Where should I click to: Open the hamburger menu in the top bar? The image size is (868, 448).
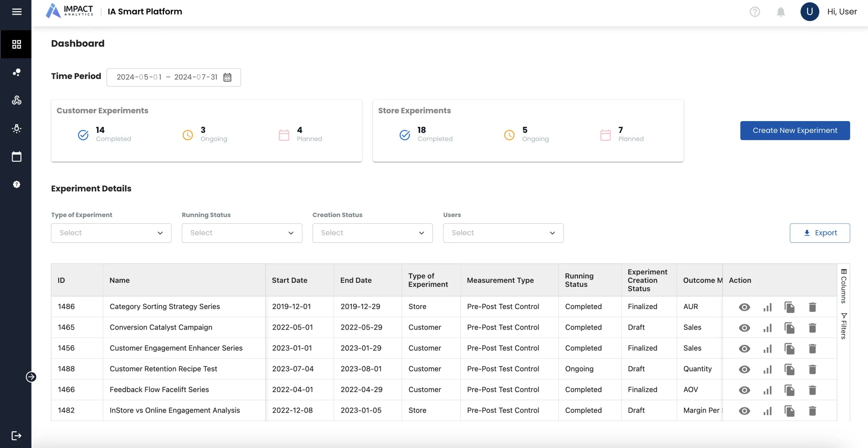17,12
